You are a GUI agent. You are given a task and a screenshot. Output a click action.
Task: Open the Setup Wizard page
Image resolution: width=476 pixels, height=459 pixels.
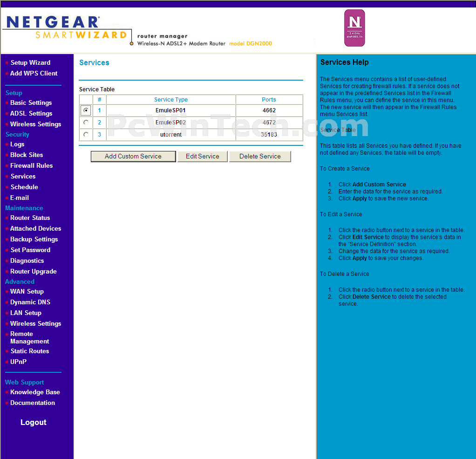point(30,62)
